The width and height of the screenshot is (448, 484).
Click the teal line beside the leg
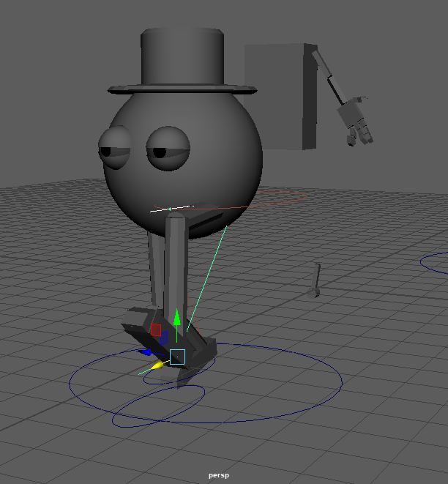pyautogui.click(x=206, y=279)
